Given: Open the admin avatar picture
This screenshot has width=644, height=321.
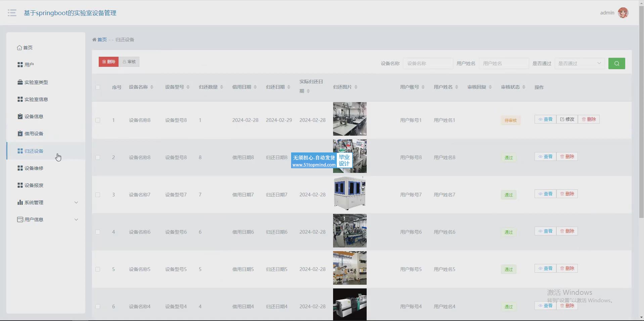Looking at the screenshot, I should (x=623, y=13).
